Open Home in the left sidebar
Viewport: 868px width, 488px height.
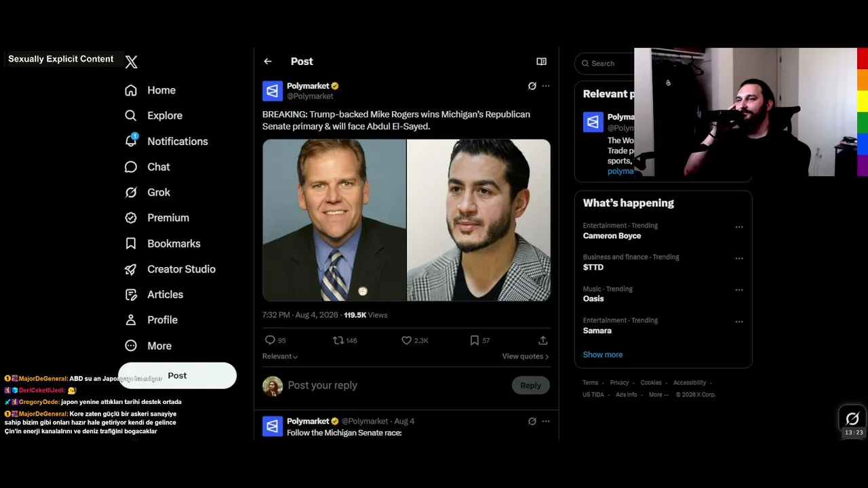pyautogui.click(x=150, y=90)
